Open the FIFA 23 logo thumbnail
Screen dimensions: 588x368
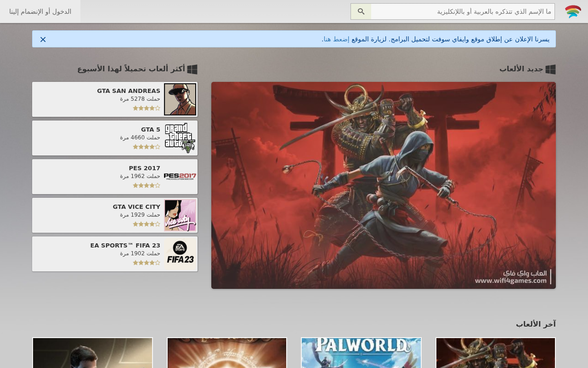(x=180, y=254)
